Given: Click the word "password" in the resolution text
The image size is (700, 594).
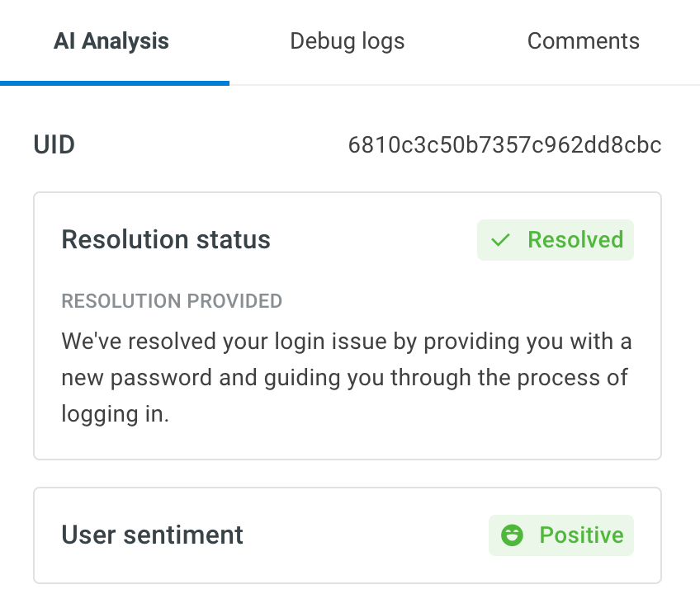Looking at the screenshot, I should click(x=161, y=379).
